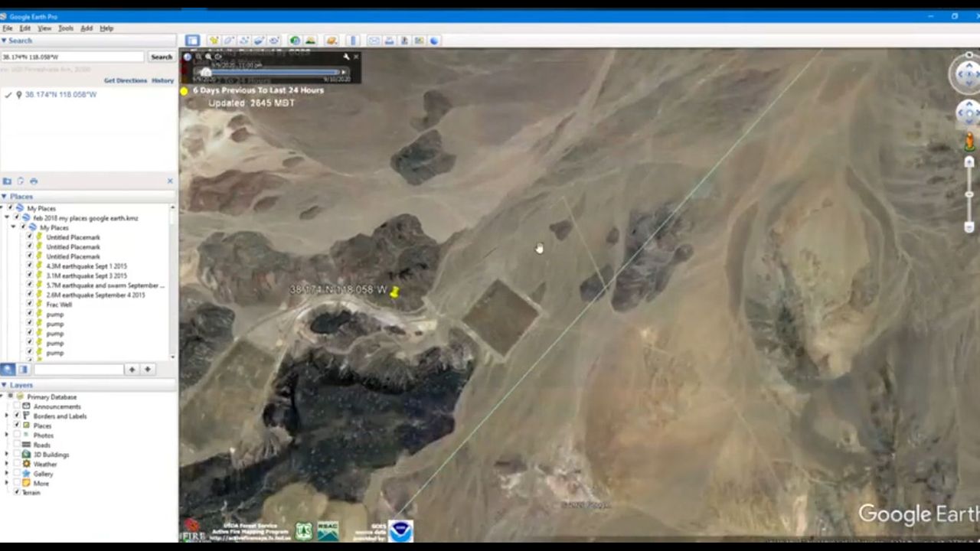Screen dimensions: 980x551
Task: Disable the Terrain layer checkbox
Action: coord(17,493)
